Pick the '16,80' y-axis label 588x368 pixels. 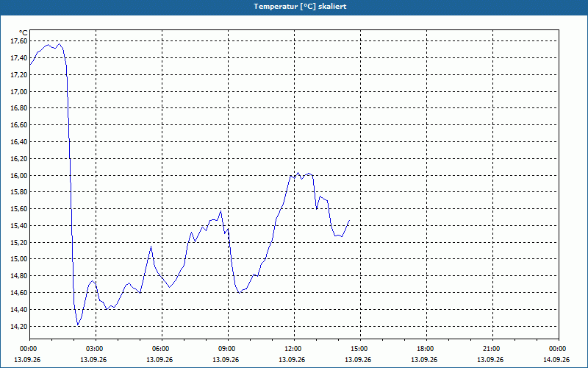[x=19, y=108]
